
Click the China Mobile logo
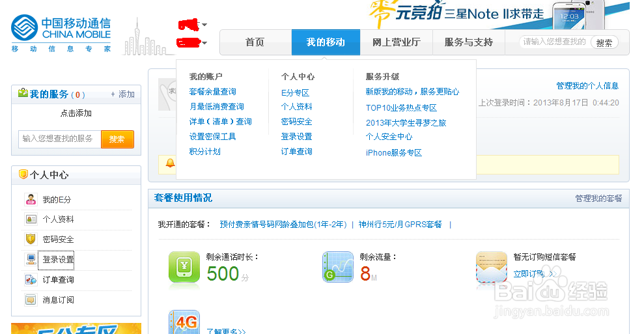pos(61,33)
